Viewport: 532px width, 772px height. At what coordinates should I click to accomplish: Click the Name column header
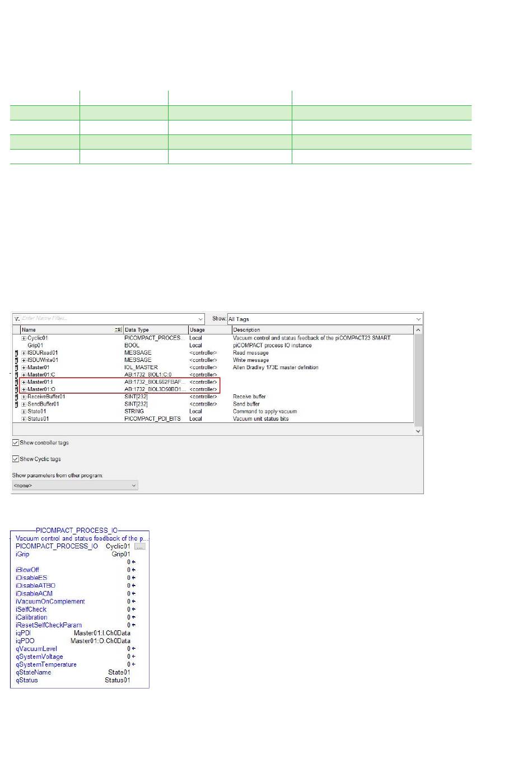pos(72,330)
